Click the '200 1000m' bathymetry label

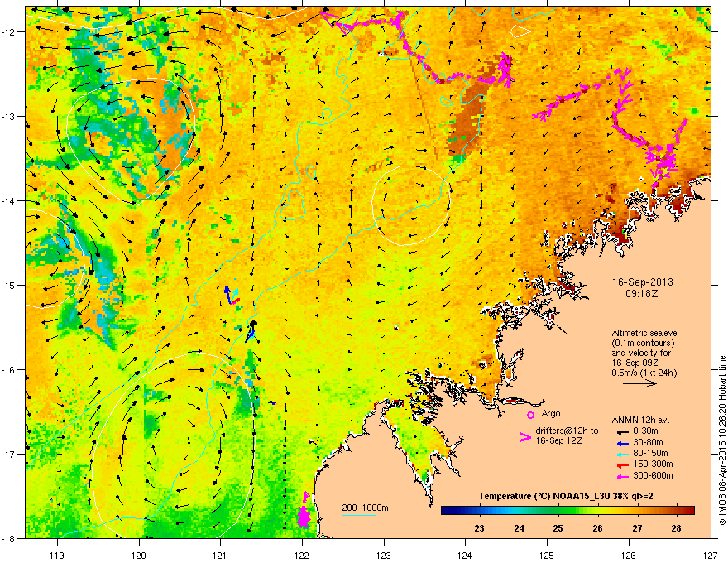point(365,508)
